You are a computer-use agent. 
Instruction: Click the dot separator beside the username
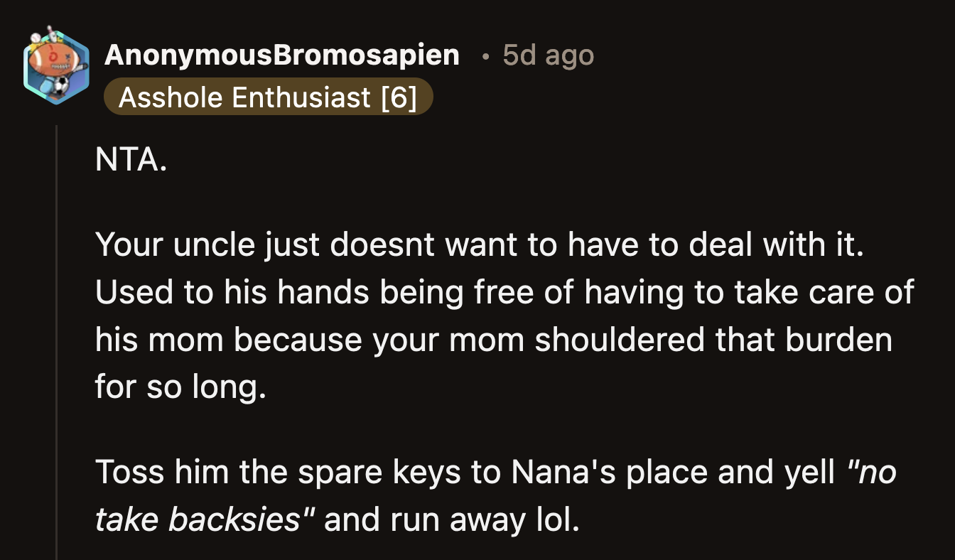coord(485,55)
